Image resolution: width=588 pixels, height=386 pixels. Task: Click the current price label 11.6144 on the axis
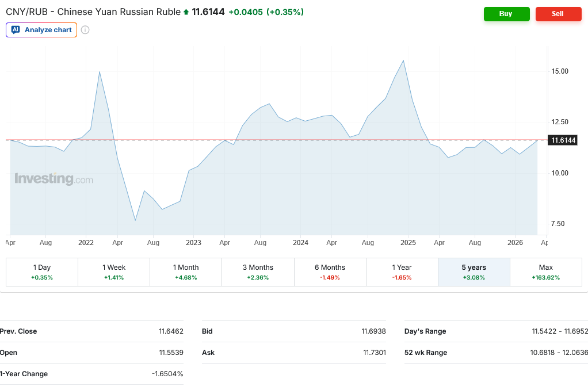563,140
